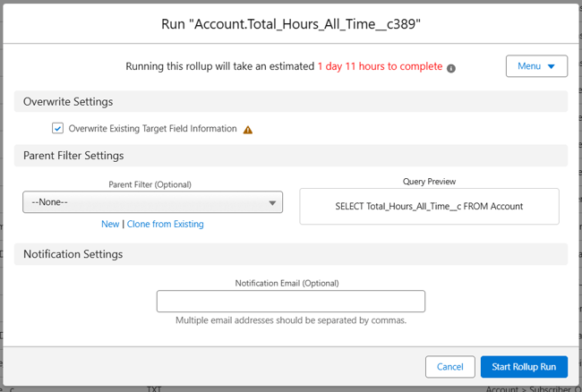This screenshot has width=582, height=392.
Task: Click the New parent filter link
Action: pos(110,224)
